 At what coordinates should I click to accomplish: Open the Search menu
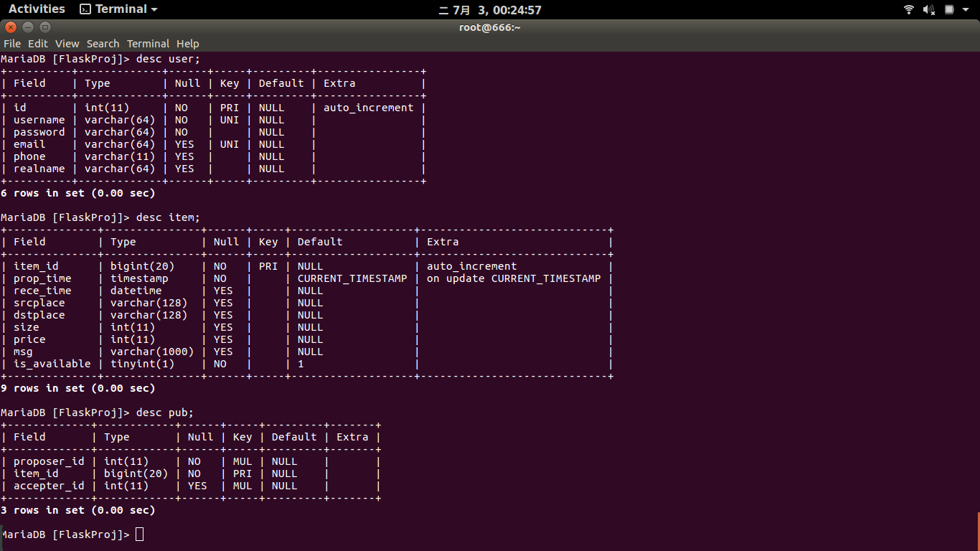coord(103,44)
